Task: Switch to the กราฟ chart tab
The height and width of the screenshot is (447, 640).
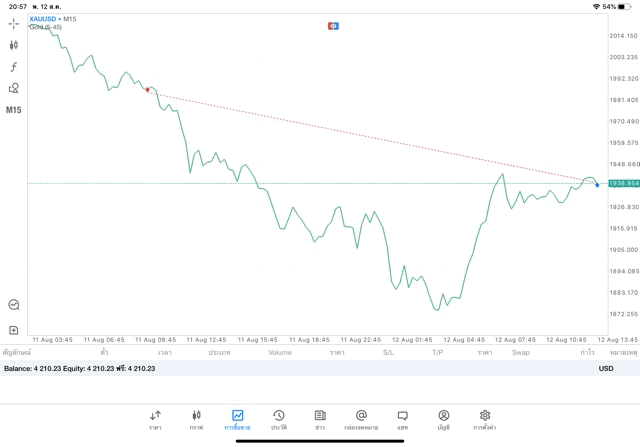Action: pos(196,419)
